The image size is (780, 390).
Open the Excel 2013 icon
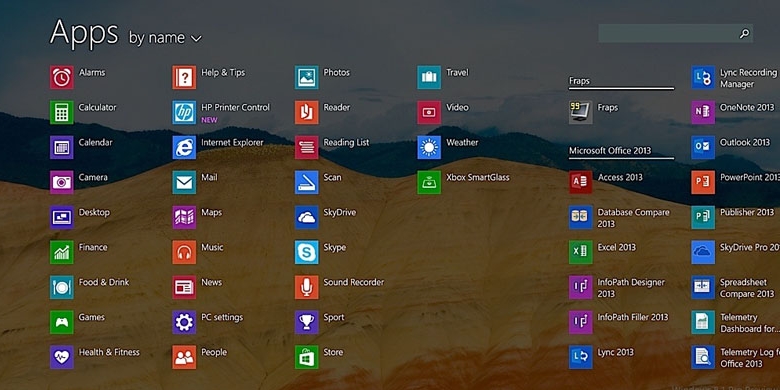tap(581, 252)
